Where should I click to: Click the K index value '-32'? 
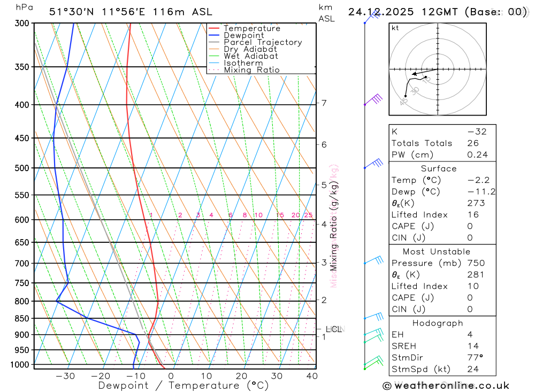[477, 132]
